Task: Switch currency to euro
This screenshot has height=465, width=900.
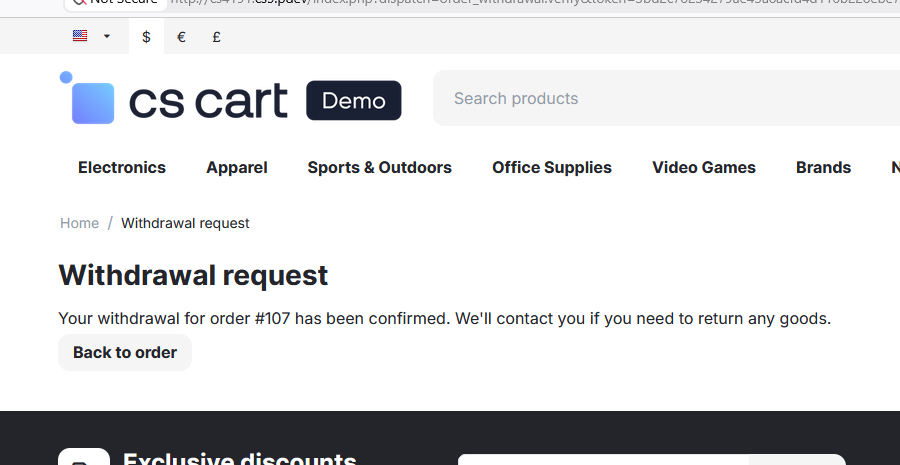Action: (181, 37)
